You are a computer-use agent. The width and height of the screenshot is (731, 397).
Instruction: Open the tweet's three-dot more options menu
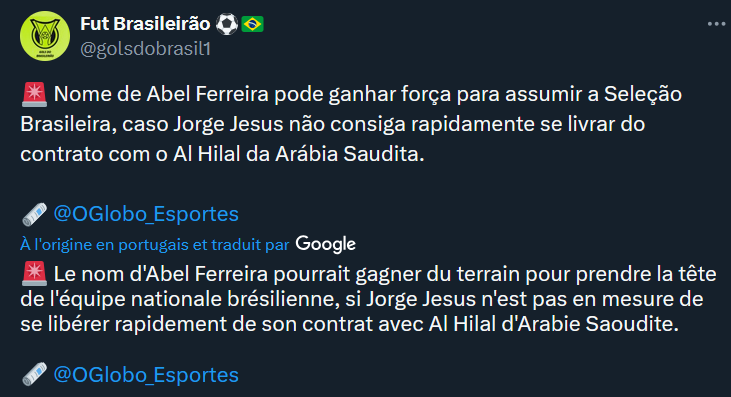click(x=716, y=24)
